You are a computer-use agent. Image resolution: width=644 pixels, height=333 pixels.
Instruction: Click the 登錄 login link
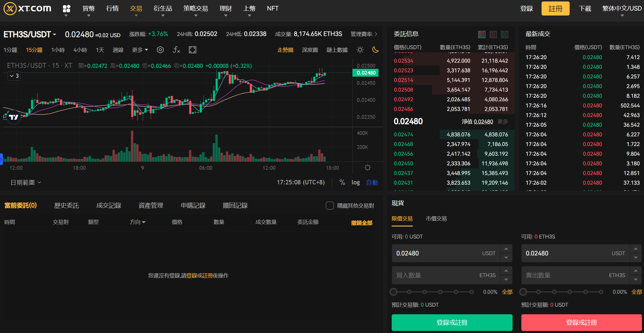point(526,8)
